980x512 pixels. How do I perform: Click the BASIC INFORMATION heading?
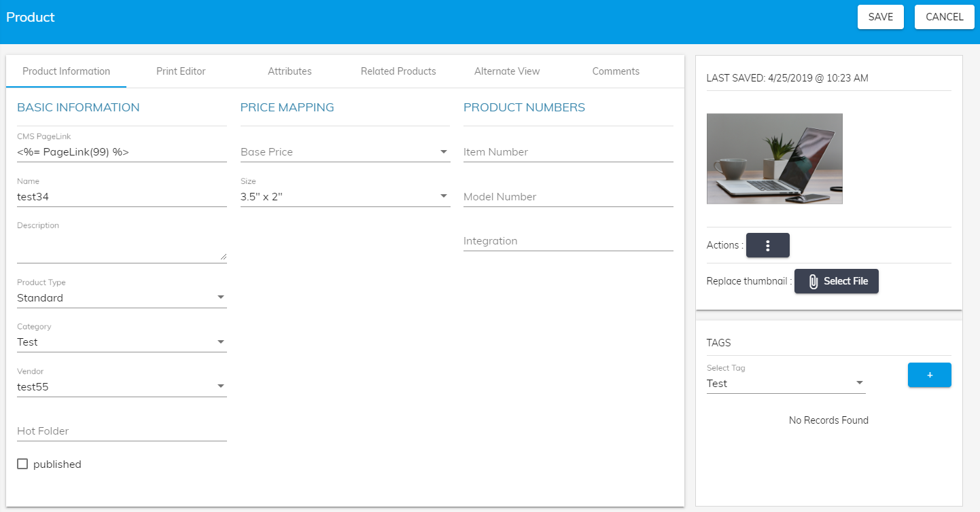[78, 107]
